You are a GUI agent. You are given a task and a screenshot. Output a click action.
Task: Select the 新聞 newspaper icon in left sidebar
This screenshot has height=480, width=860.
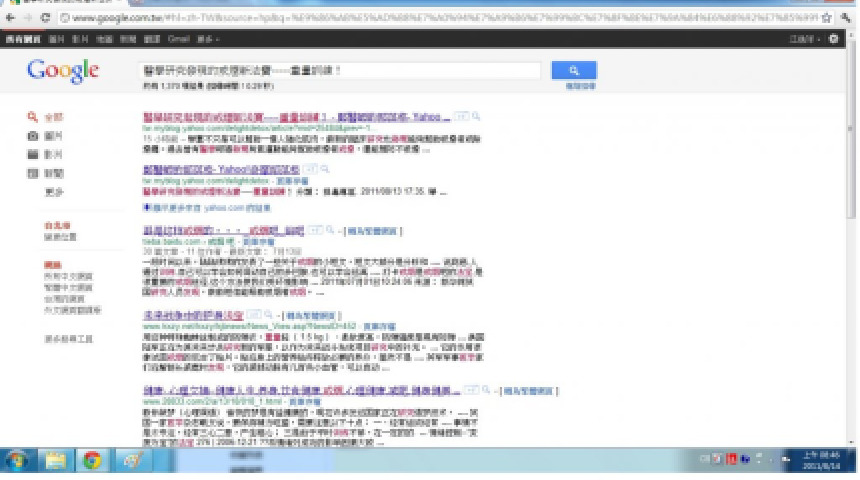tap(33, 173)
